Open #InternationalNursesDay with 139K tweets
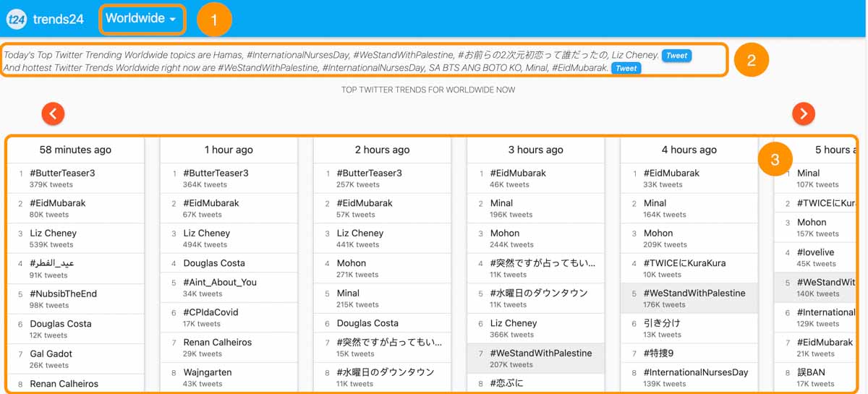868x394 pixels. point(696,372)
